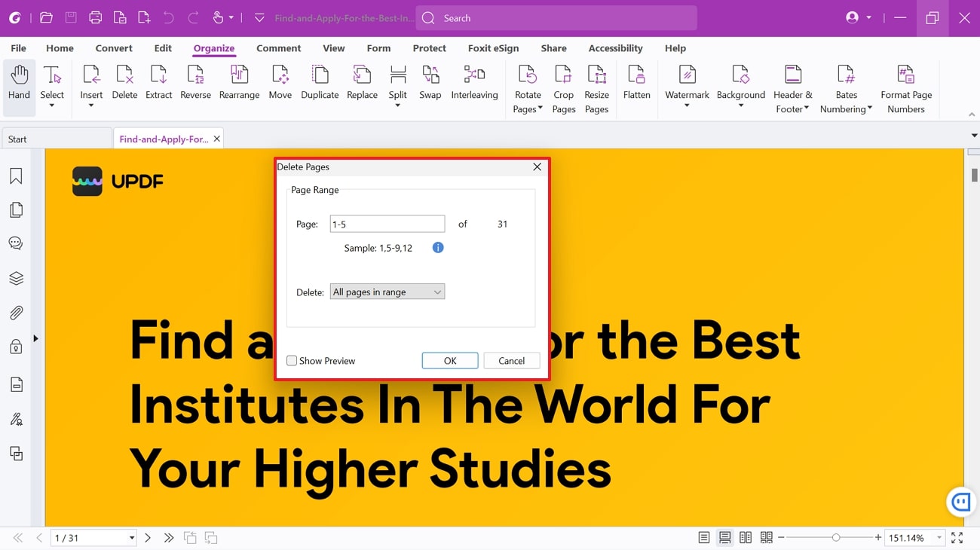The image size is (980, 550).
Task: Cancel the Delete Pages dialog
Action: tap(511, 361)
